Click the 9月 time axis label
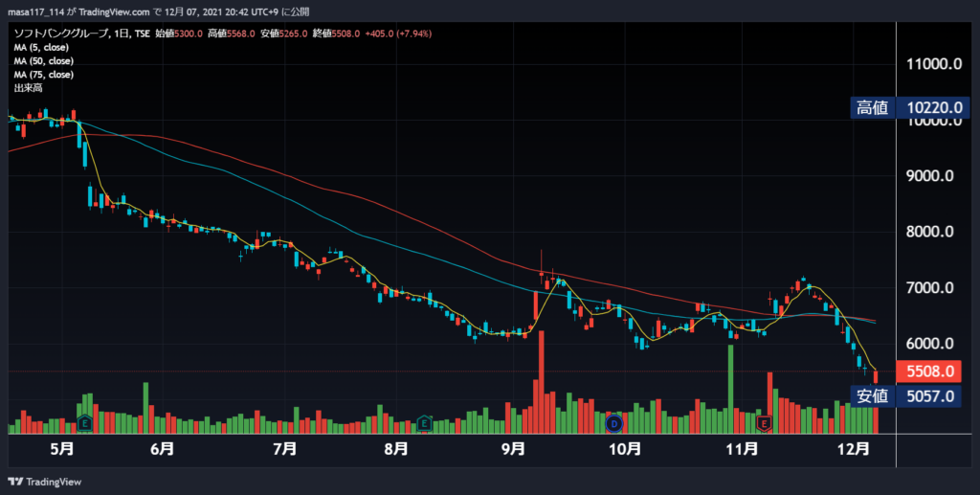Viewport: 980px width, 495px height. point(513,449)
